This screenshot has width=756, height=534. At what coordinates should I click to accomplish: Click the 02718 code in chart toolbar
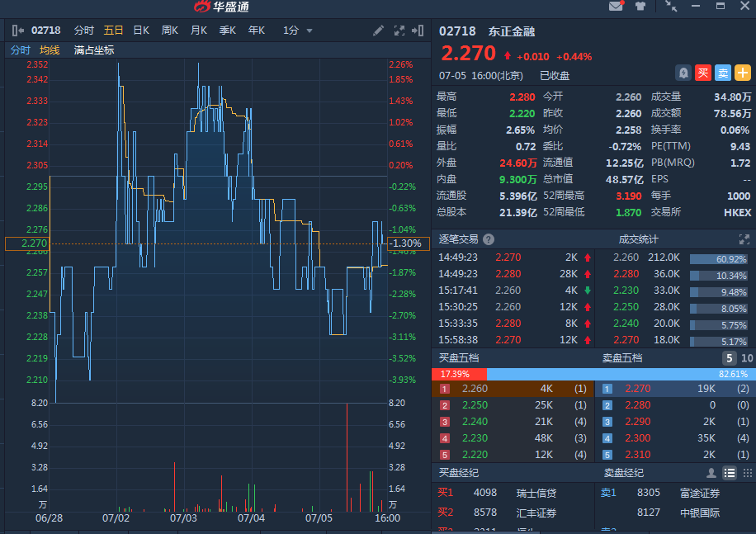tap(45, 31)
